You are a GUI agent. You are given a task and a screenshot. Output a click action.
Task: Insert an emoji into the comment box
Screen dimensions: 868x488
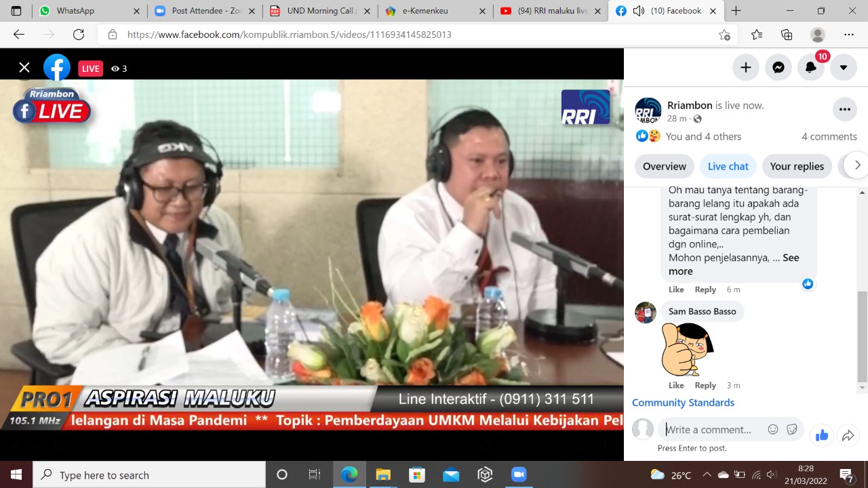772,429
